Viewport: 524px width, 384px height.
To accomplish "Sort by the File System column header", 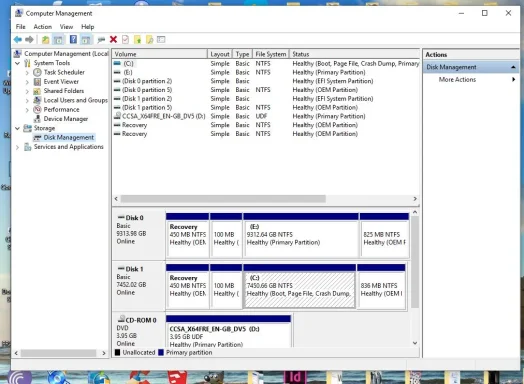I will [x=271, y=54].
